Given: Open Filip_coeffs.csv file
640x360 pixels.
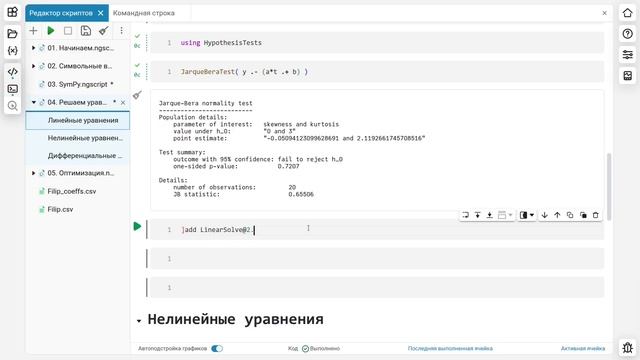Looking at the screenshot, I should point(71,191).
